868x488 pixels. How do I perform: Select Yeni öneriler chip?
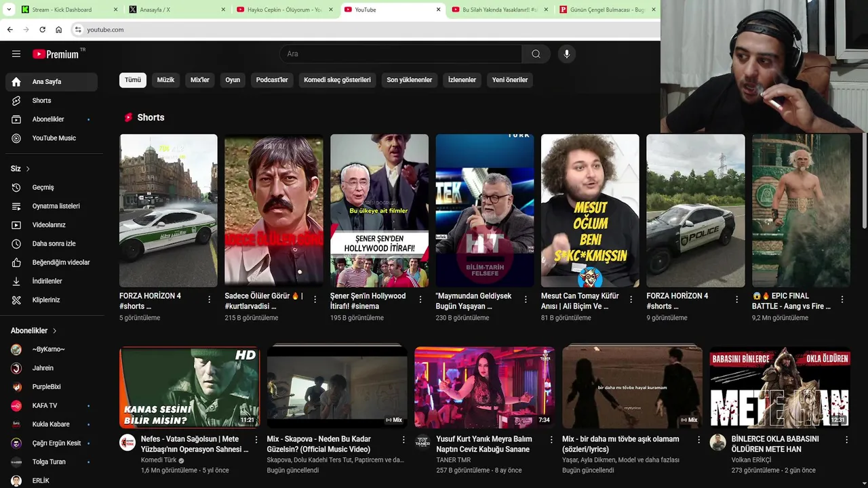click(510, 80)
